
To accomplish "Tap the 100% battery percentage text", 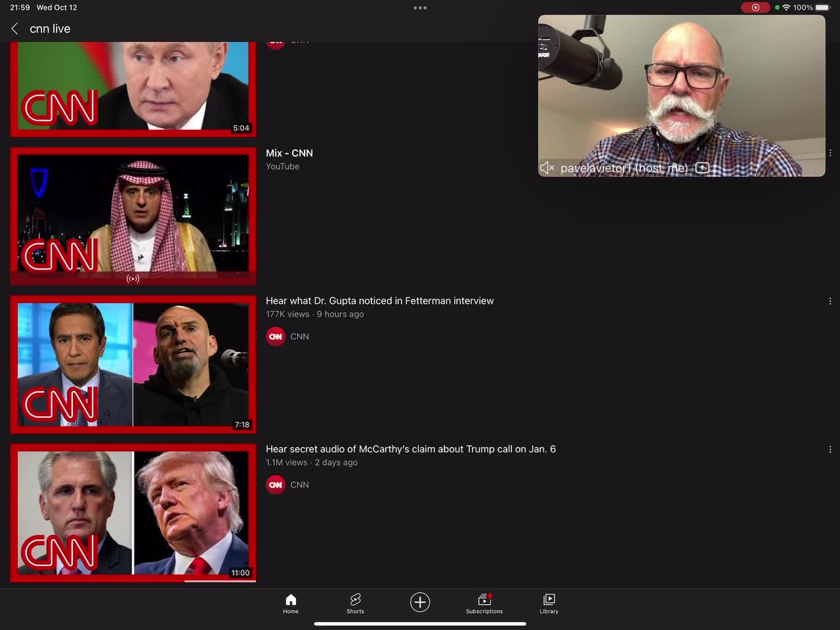I will click(803, 8).
